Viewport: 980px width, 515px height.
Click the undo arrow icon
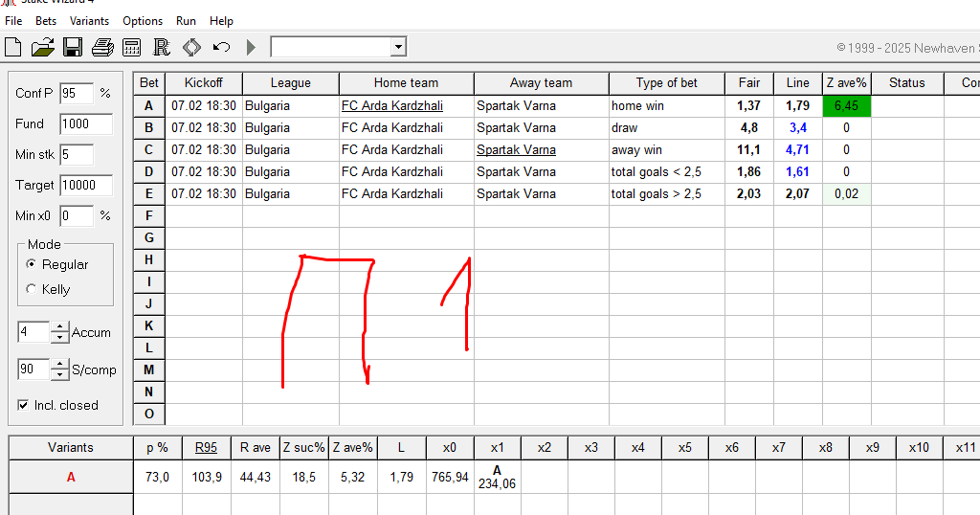[221, 47]
